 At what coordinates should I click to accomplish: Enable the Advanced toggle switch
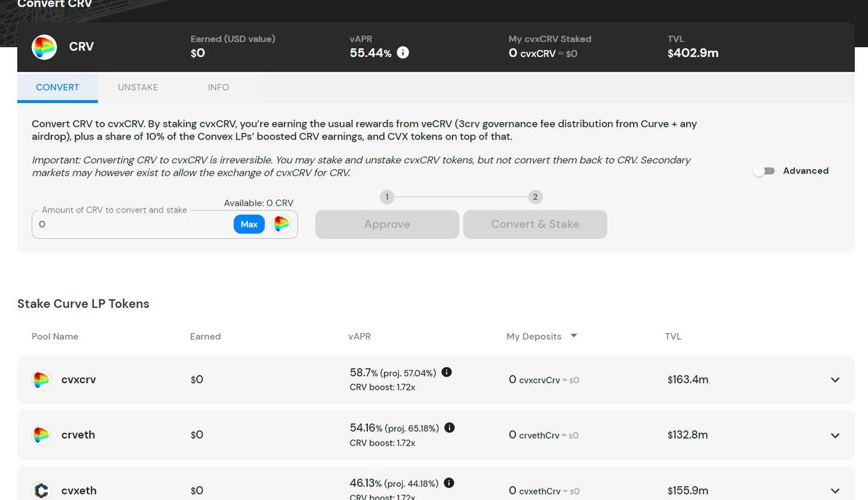[x=764, y=171]
